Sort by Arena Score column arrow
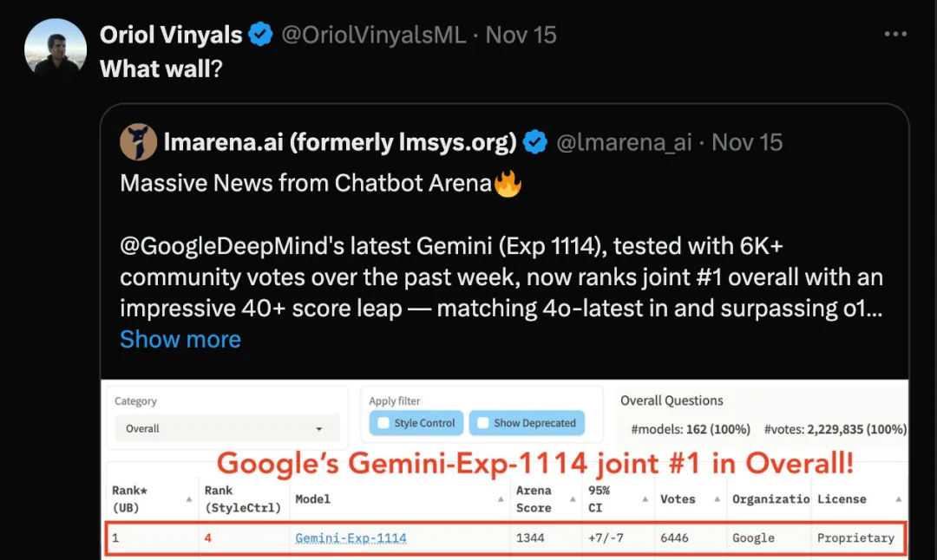 coord(573,499)
